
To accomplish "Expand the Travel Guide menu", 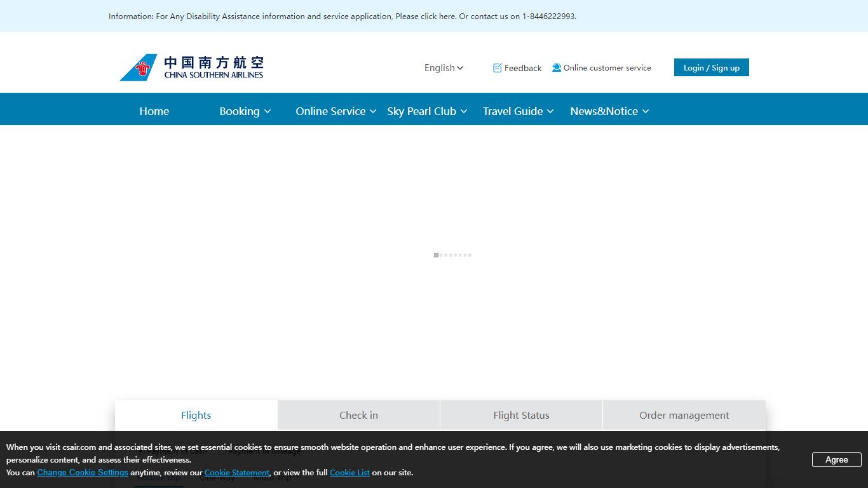I will click(518, 111).
